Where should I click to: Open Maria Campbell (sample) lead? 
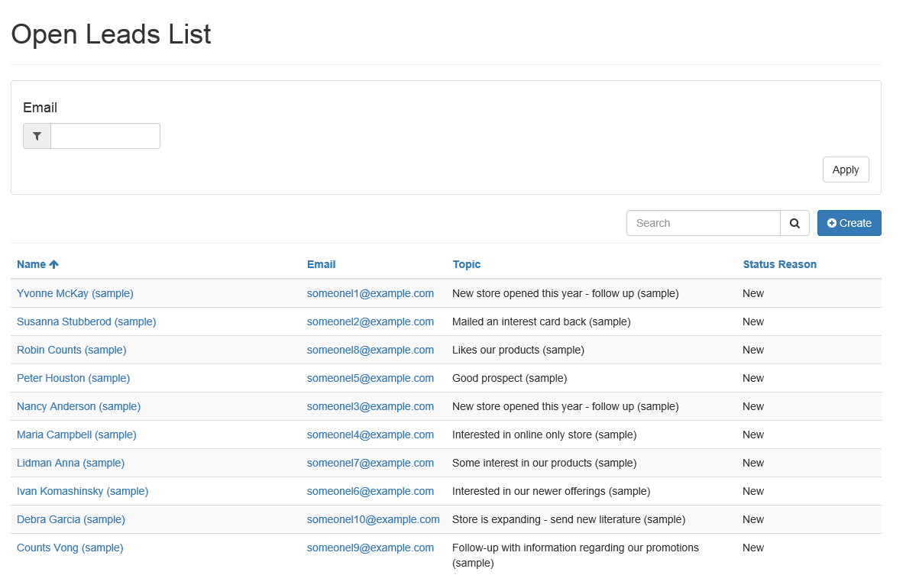pyautogui.click(x=76, y=435)
